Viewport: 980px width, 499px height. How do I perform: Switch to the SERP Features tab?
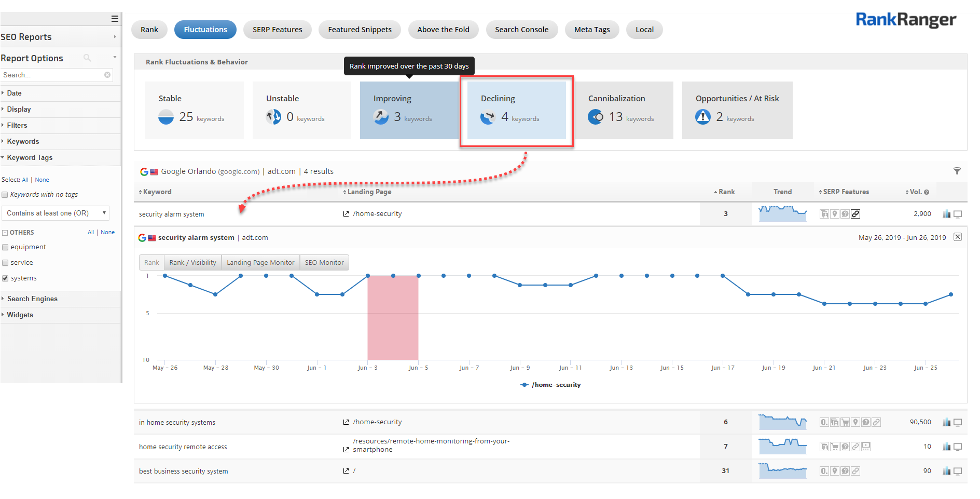[x=277, y=30]
